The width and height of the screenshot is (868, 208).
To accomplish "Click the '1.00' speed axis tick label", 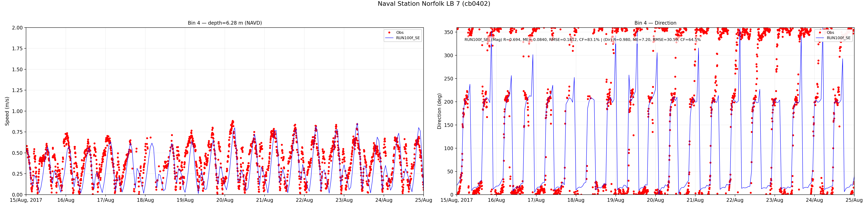I will click(17, 111).
